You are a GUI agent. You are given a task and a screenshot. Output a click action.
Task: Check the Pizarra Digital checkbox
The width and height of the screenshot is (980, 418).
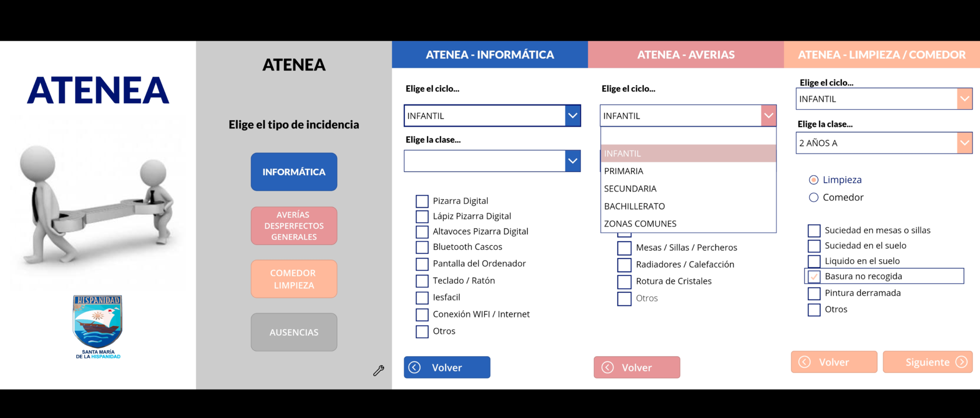coord(422,201)
